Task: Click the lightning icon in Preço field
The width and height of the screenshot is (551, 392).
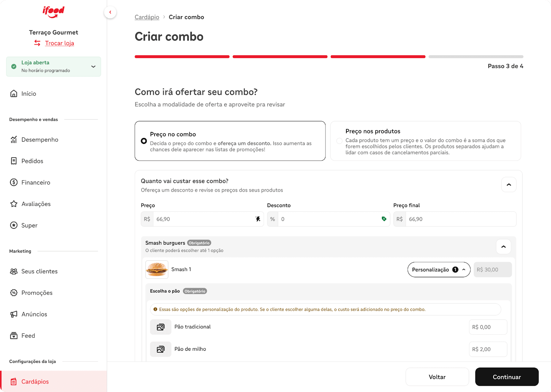Action: tap(258, 219)
